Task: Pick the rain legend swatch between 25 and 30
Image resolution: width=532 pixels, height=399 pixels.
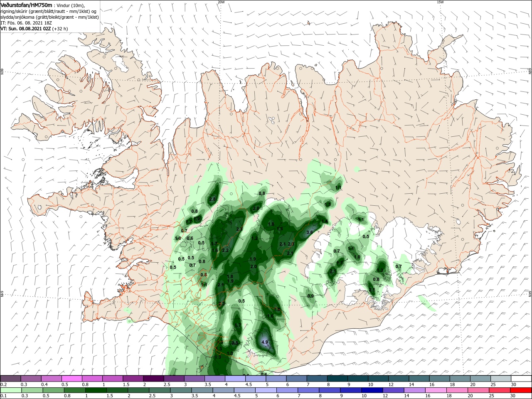Action: 500,390
